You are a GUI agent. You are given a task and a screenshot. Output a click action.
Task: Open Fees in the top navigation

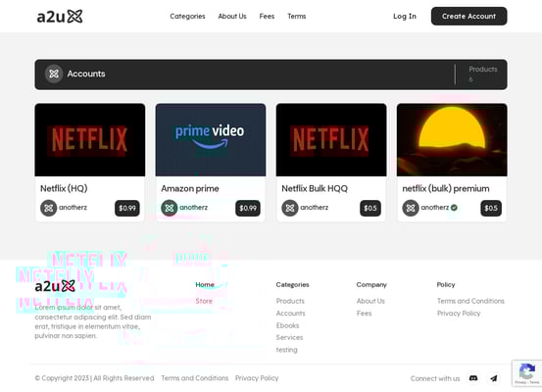pyautogui.click(x=267, y=17)
